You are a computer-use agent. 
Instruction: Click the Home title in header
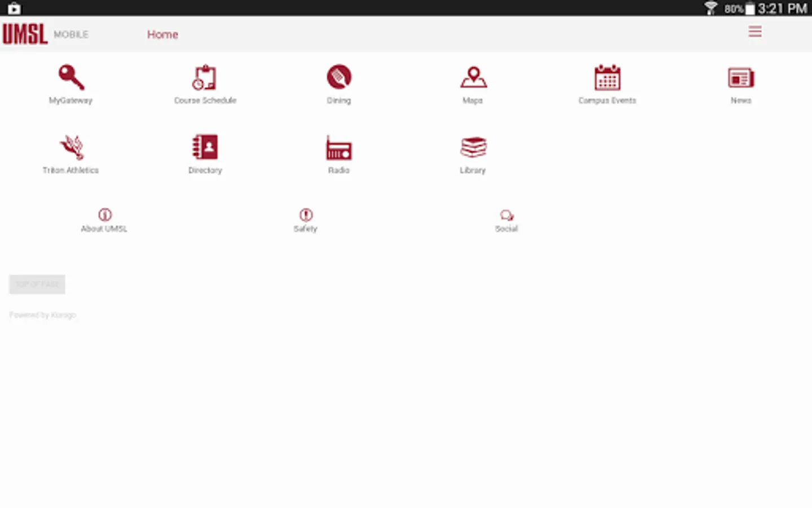162,34
